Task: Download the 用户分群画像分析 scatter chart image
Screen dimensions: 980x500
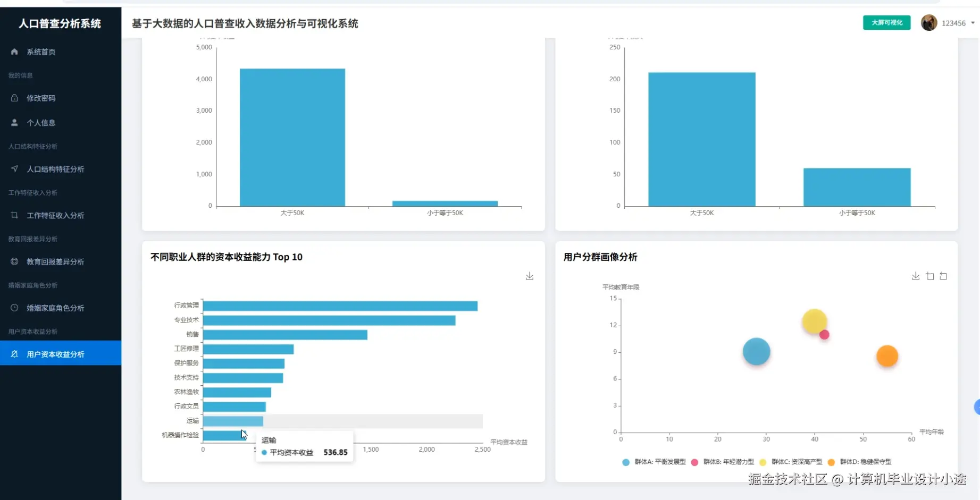Action: tap(916, 276)
